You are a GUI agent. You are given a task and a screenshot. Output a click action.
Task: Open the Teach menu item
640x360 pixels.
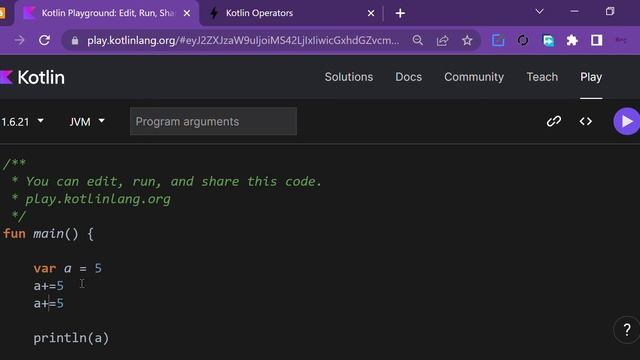pyautogui.click(x=542, y=77)
